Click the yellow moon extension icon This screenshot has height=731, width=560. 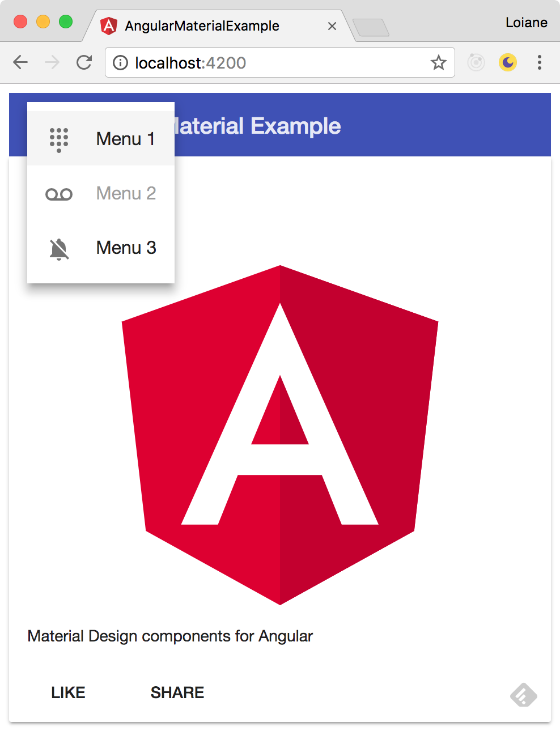click(x=508, y=62)
